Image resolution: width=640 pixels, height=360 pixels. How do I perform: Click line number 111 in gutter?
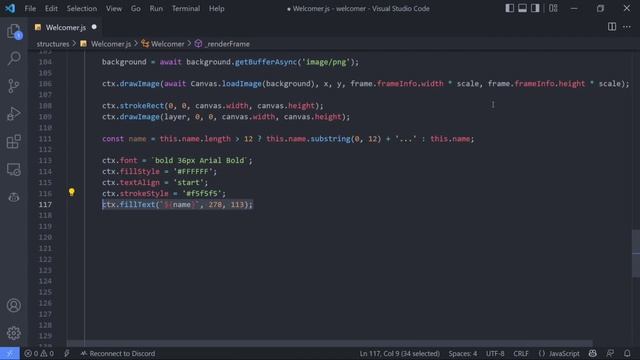tap(45, 139)
